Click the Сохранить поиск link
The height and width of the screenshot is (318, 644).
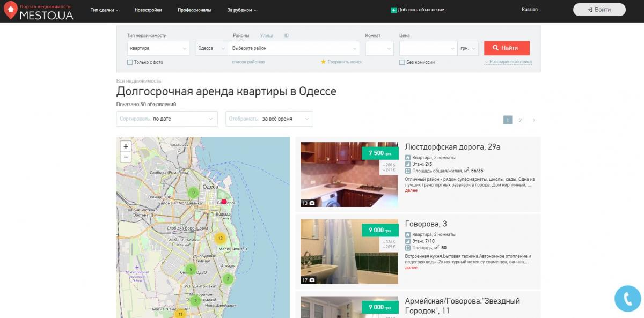coord(345,62)
